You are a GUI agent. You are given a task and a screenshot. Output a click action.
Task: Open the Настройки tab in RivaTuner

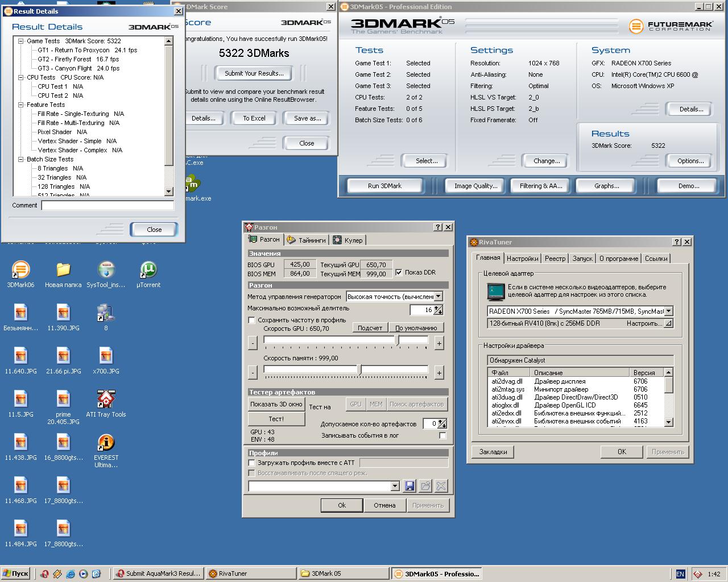tap(522, 259)
